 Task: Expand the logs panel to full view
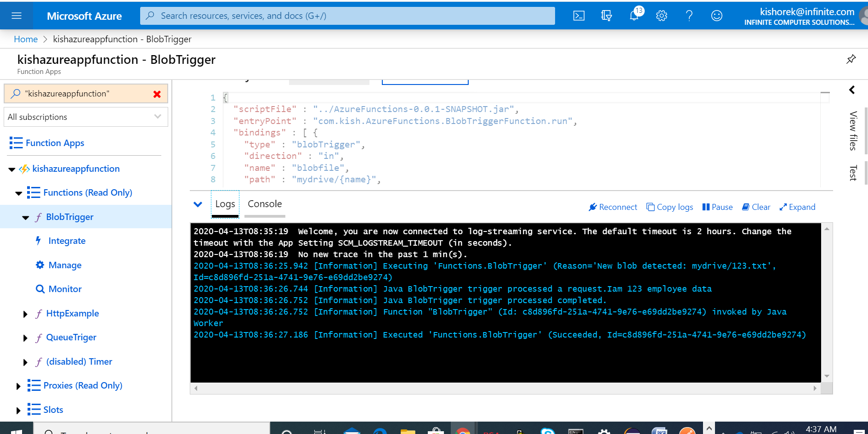point(797,207)
